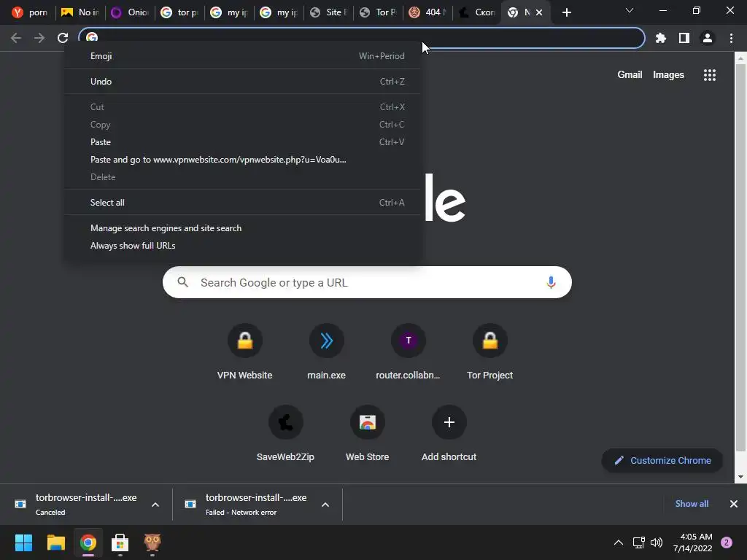Add a new shortcut tile
The height and width of the screenshot is (560, 747).
tap(449, 434)
